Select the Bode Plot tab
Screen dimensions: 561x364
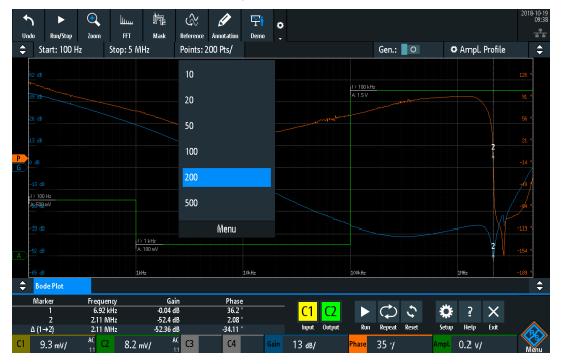[x=62, y=286]
